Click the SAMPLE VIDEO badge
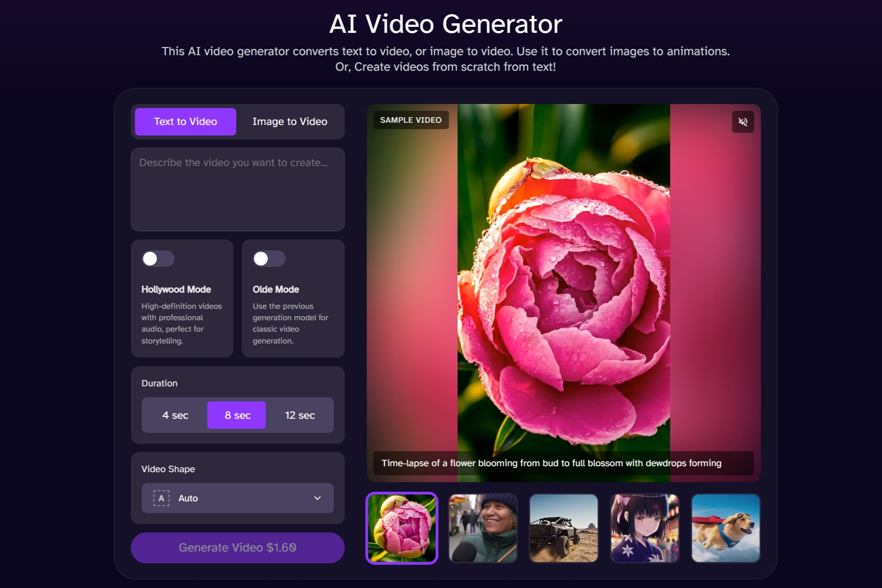The width and height of the screenshot is (882, 588). [411, 120]
